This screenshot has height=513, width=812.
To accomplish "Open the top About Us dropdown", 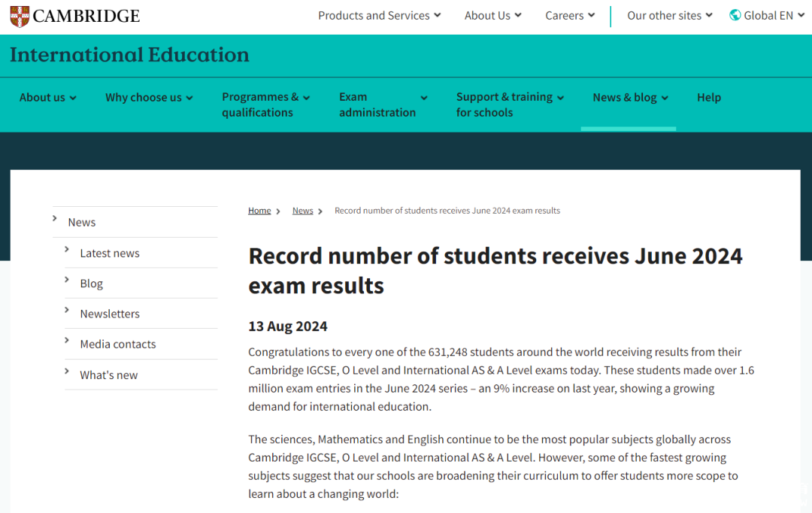I will pyautogui.click(x=492, y=16).
